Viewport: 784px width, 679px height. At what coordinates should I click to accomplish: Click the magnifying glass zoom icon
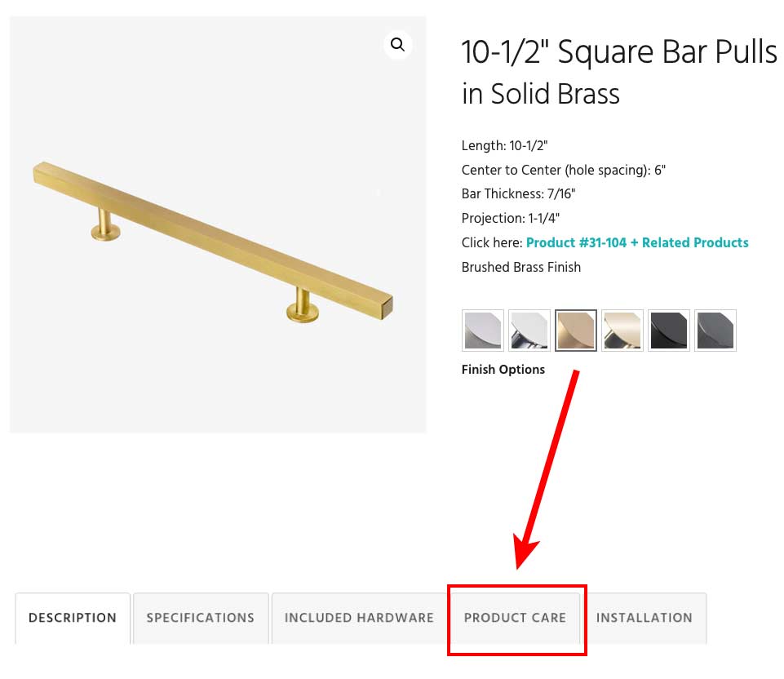397,45
